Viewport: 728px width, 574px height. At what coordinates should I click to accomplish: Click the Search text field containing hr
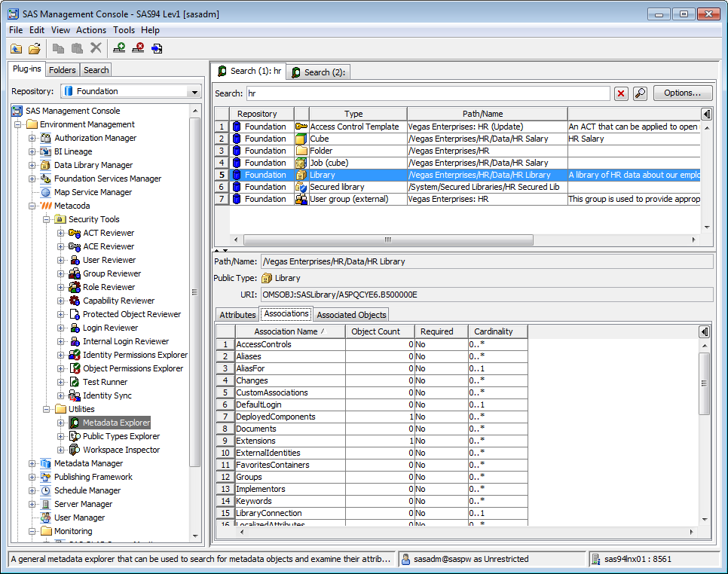[x=428, y=93]
